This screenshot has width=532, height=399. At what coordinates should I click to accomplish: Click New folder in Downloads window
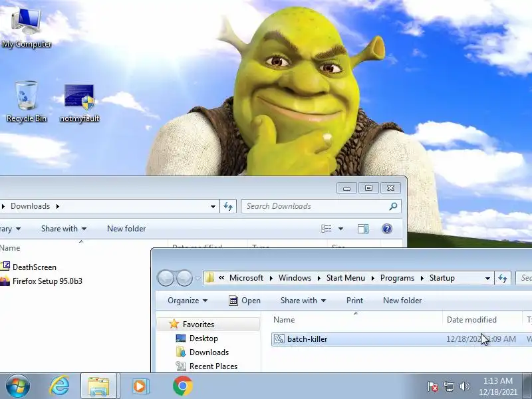coord(126,229)
